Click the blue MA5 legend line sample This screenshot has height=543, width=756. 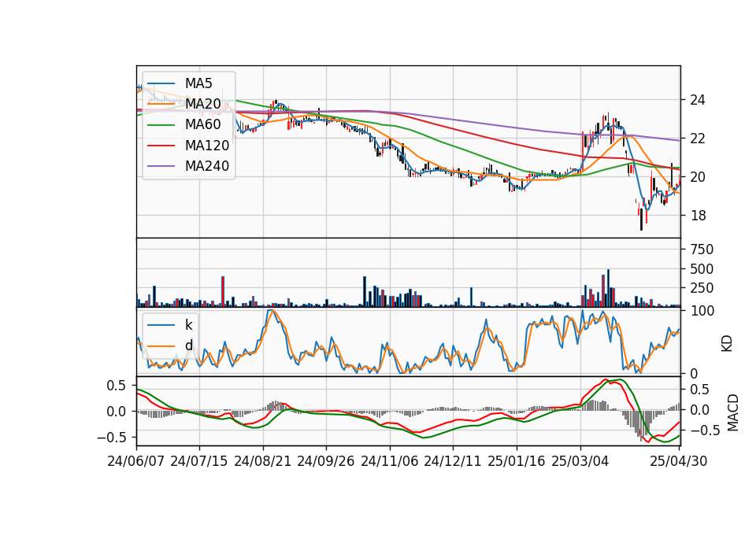[161, 84]
